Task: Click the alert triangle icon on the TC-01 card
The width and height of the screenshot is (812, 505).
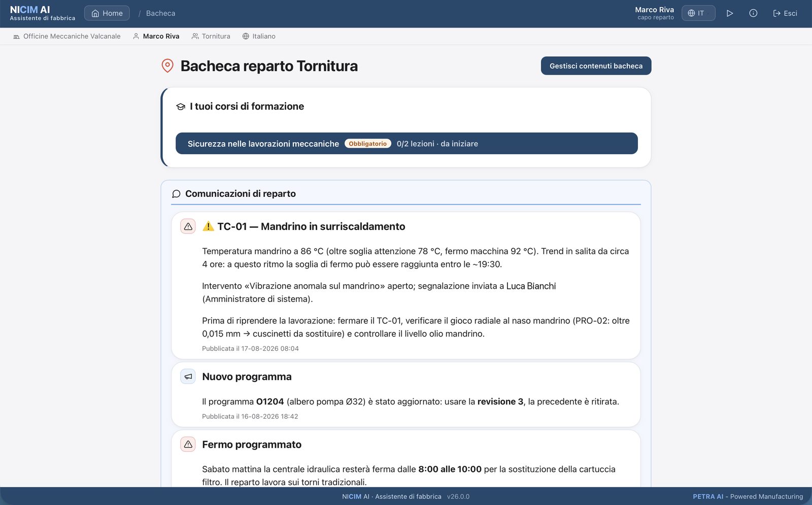Action: tap(188, 226)
